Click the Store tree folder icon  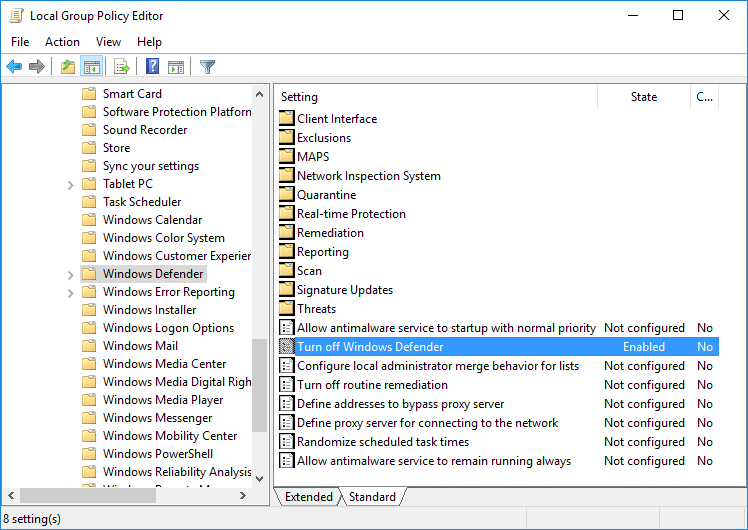89,148
